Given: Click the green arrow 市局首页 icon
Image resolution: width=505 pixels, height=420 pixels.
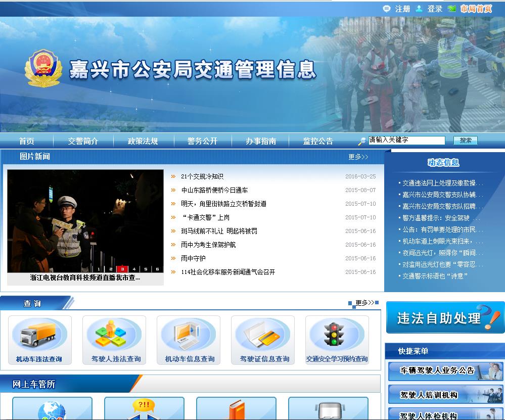Looking at the screenshot, I should 452,9.
